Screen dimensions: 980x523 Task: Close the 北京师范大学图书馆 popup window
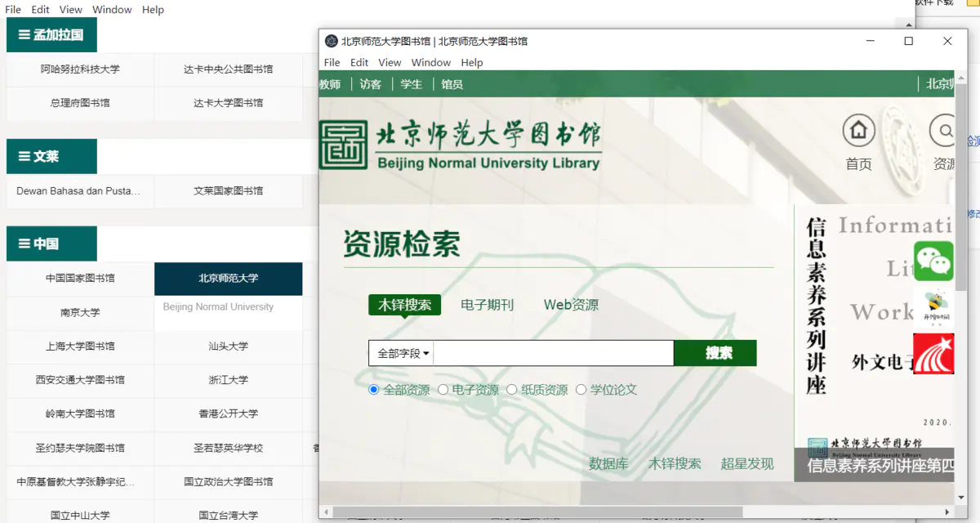[947, 41]
